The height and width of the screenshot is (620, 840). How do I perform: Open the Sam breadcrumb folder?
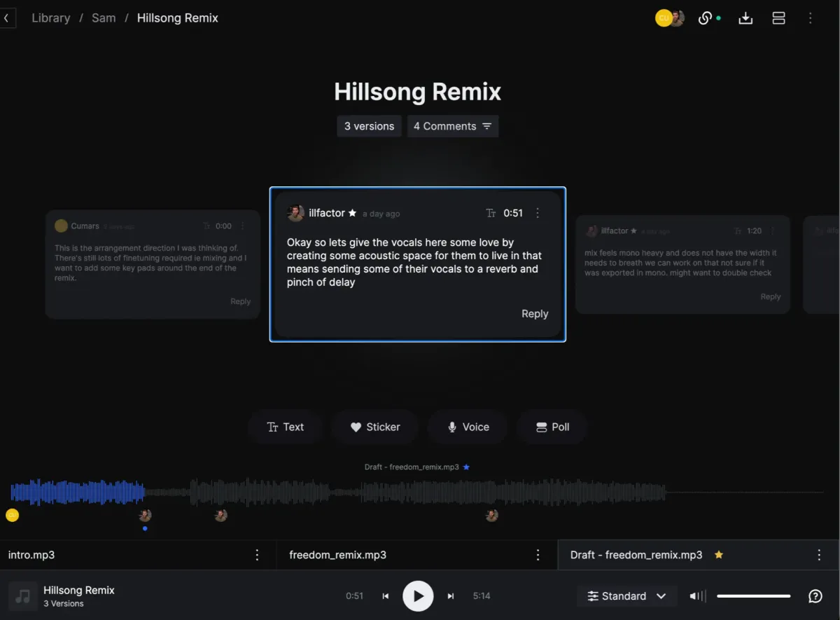[104, 18]
